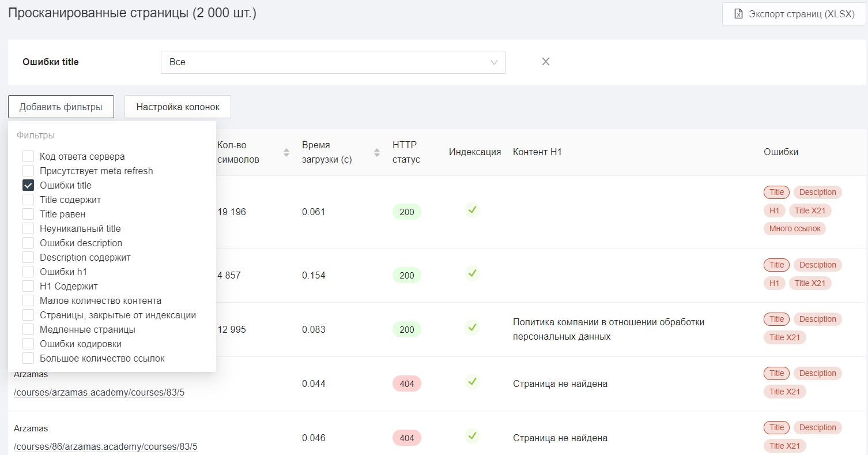Click the 'H1' error tag in first row
This screenshot has height=455, width=868.
774,210
